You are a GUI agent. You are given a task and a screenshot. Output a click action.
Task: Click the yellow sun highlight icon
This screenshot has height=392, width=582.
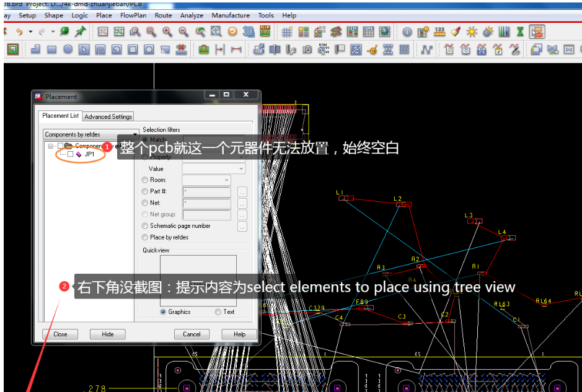[x=472, y=32]
